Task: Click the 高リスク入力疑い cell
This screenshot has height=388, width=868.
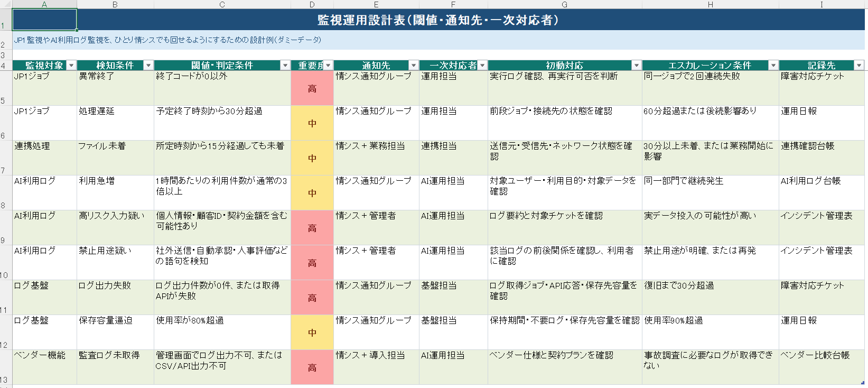Action: tap(115, 228)
